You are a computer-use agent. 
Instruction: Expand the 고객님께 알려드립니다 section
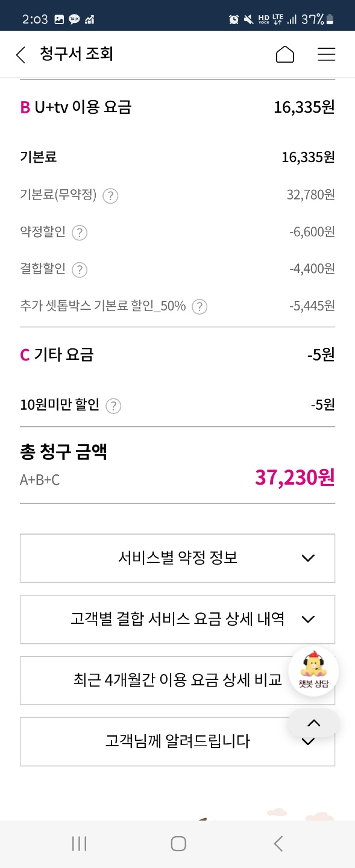[x=177, y=741]
